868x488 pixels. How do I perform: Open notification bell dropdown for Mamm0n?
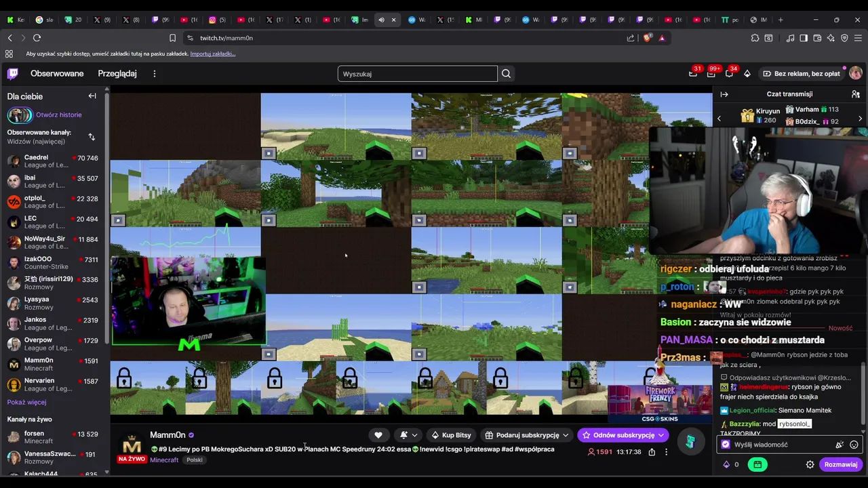click(x=408, y=435)
